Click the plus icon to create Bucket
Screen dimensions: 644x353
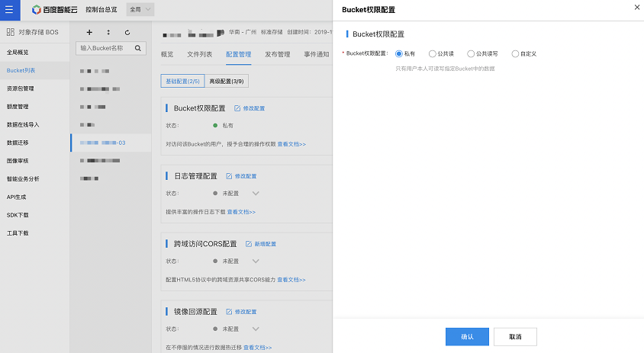[89, 33]
